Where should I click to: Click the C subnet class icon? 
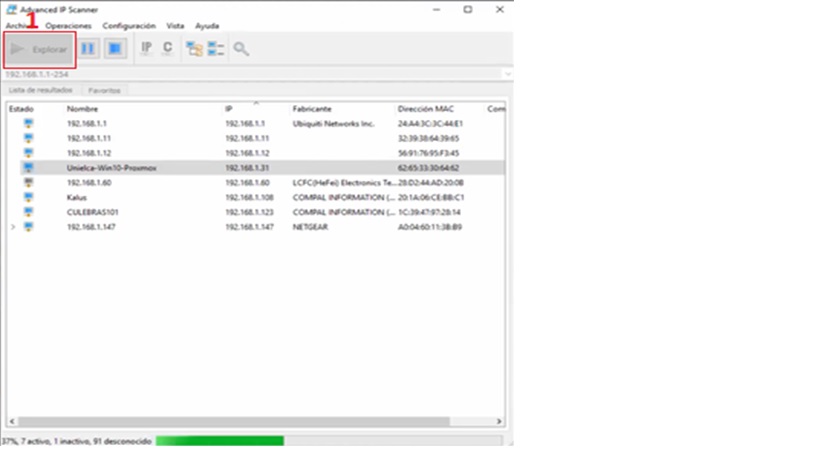(x=167, y=49)
